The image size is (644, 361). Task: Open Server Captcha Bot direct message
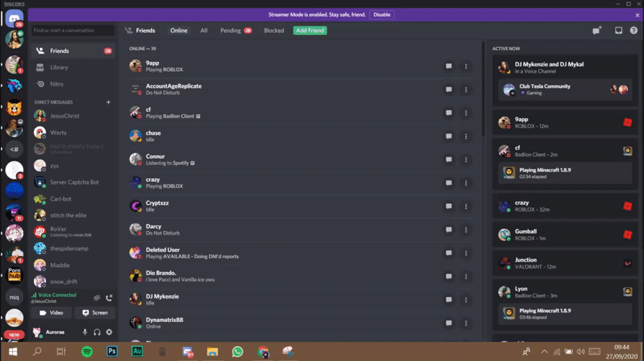(73, 182)
